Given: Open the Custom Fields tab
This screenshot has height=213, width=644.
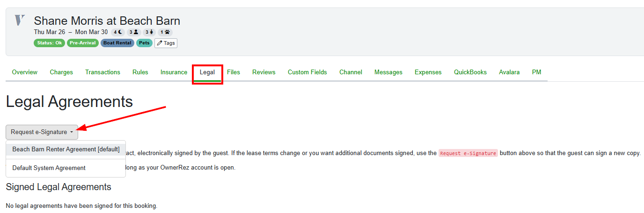Looking at the screenshot, I should (307, 72).
